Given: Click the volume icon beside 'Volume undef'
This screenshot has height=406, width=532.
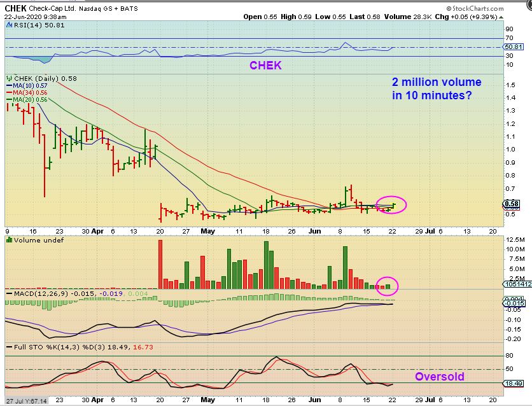Looking at the screenshot, I should click(9, 240).
